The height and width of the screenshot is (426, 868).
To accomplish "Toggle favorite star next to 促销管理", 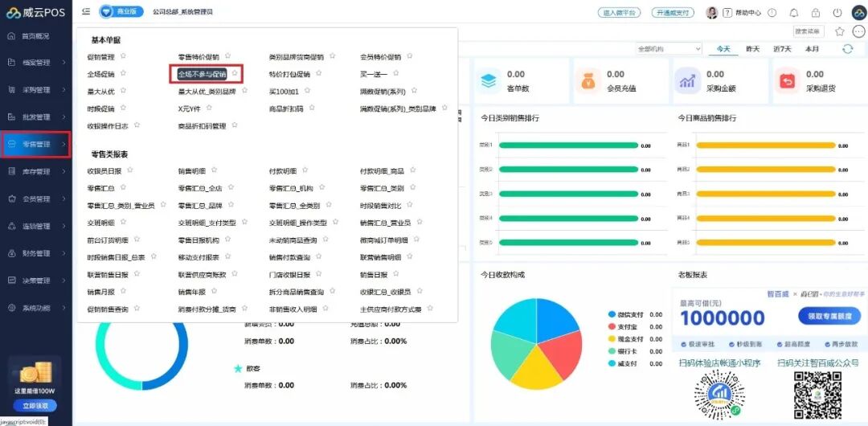I will [124, 56].
